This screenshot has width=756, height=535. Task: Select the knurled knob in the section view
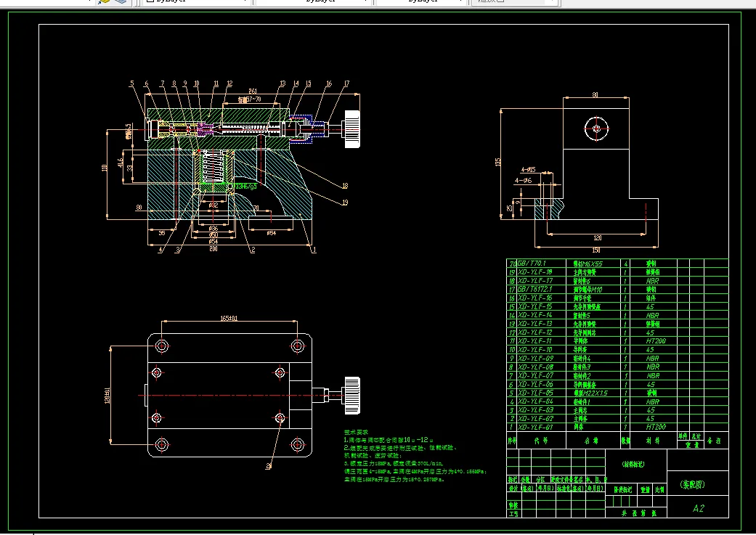pos(352,129)
